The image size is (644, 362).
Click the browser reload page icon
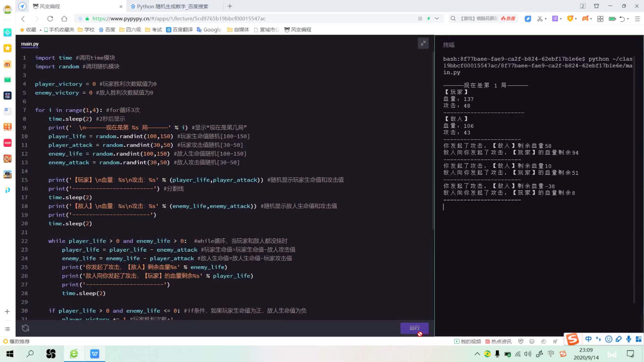(x=50, y=18)
